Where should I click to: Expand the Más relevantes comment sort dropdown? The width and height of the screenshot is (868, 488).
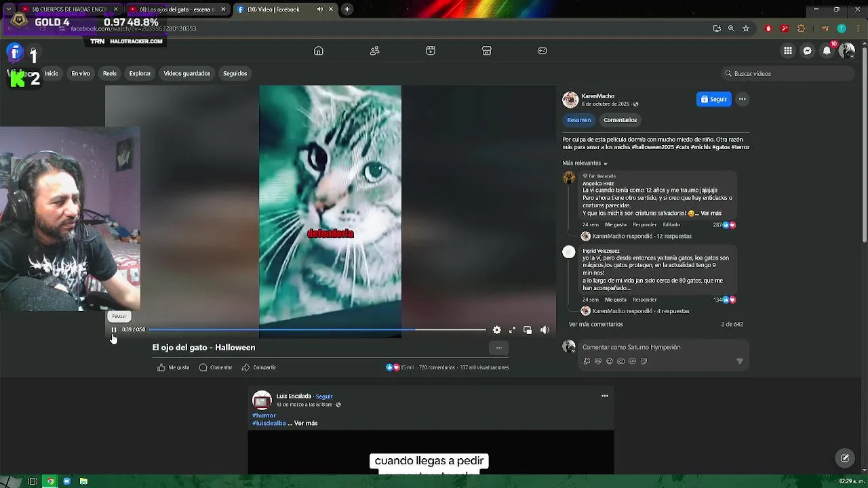[585, 163]
